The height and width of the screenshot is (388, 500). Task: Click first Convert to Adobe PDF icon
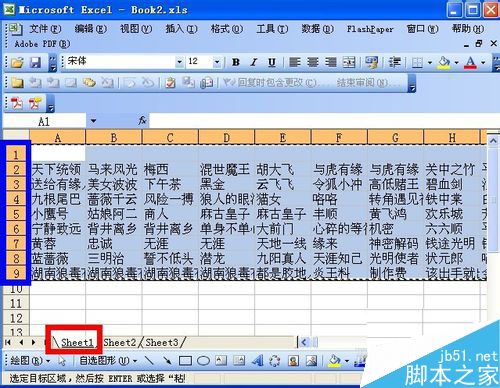[x=17, y=104]
